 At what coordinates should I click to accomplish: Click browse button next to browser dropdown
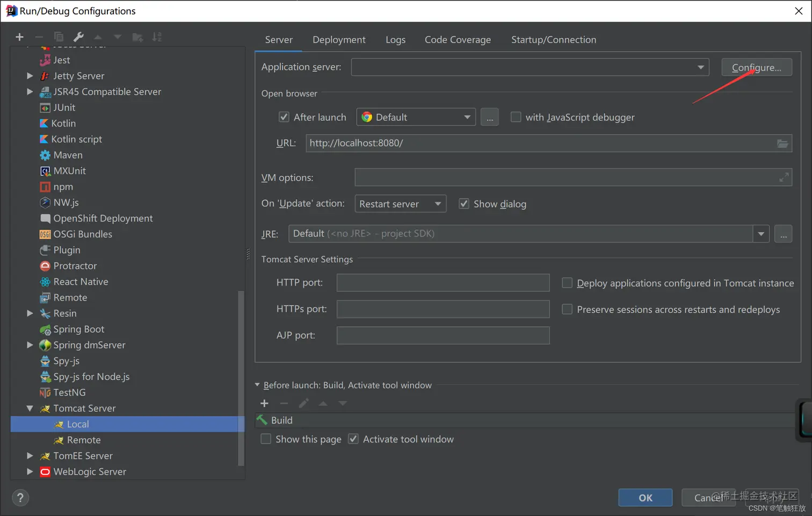tap(489, 117)
